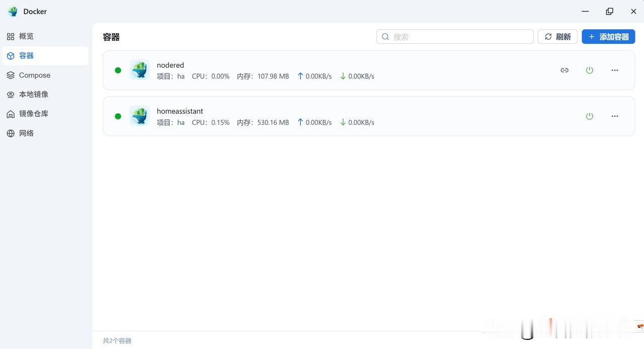644x349 pixels.
Task: Go to the Compose section
Action: coord(45,75)
